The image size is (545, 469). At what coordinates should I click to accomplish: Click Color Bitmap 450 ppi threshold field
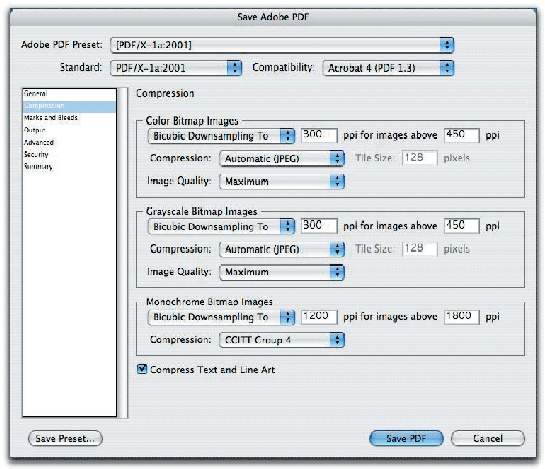[462, 135]
